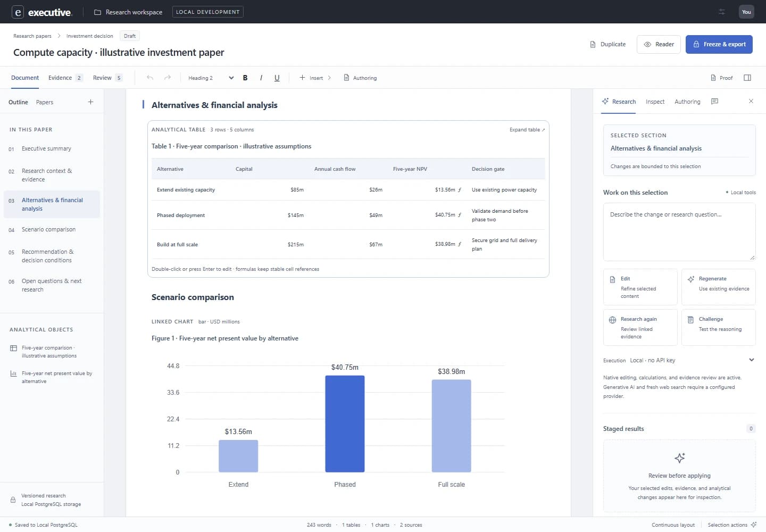Open the Insert menu

315,78
